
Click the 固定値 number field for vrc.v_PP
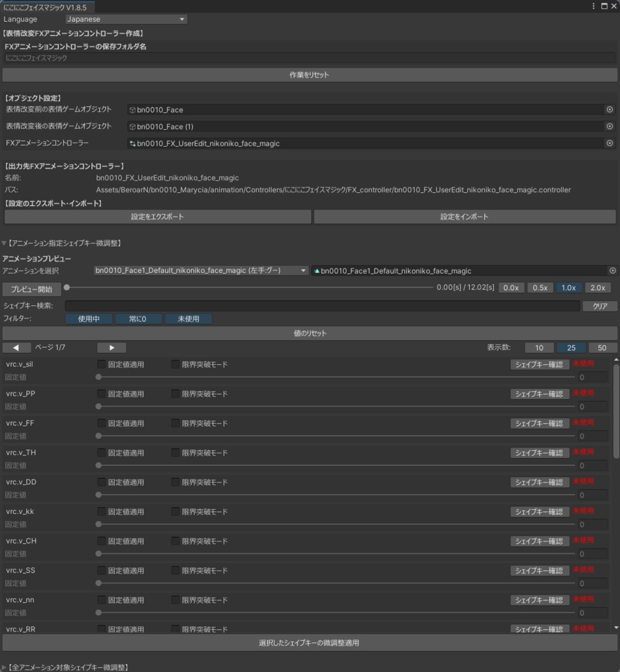[592, 407]
